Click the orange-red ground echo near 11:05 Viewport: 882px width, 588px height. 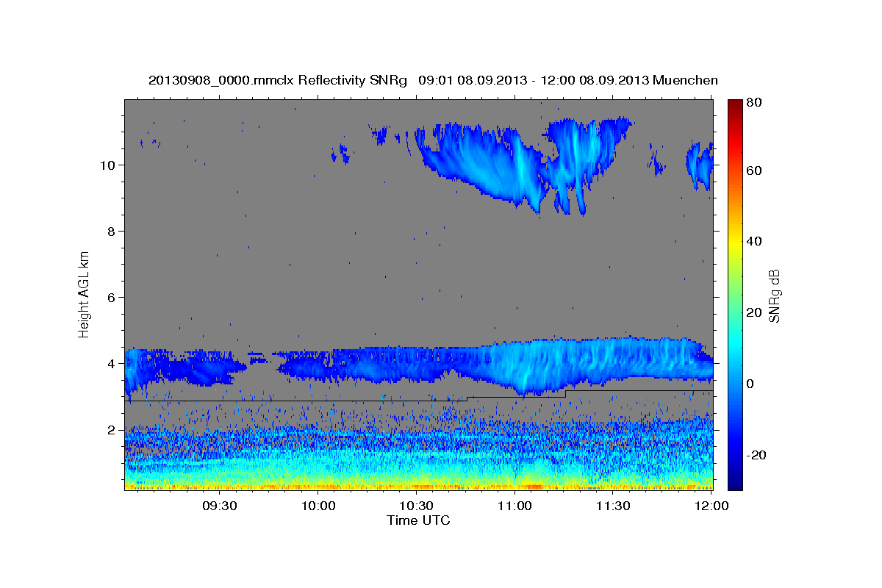[534, 486]
